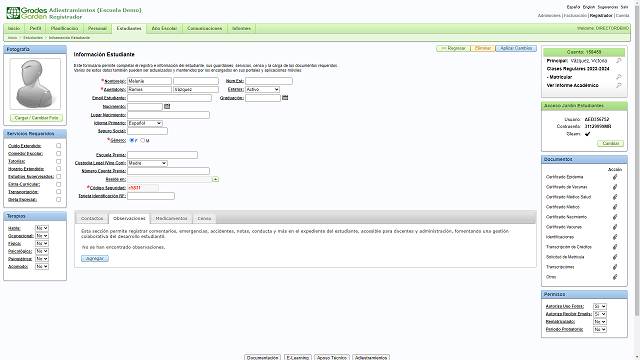
Task: Attach file for Certificado Médico Salud
Action: [x=615, y=197]
